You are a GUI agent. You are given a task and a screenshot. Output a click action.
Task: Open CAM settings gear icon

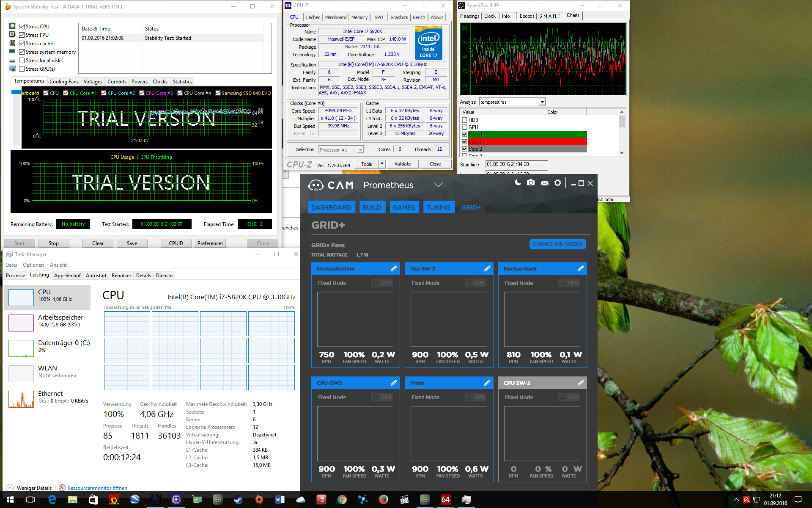click(x=558, y=183)
